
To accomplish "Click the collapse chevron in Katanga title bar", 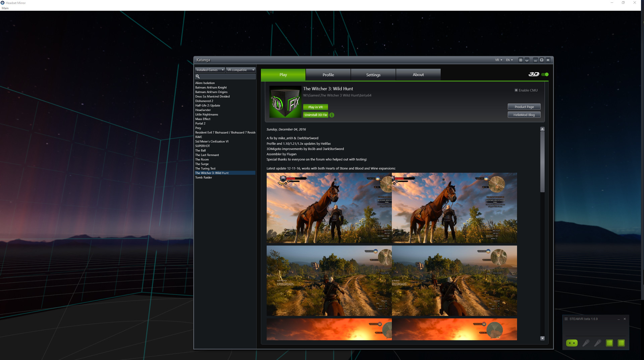I will tap(527, 60).
